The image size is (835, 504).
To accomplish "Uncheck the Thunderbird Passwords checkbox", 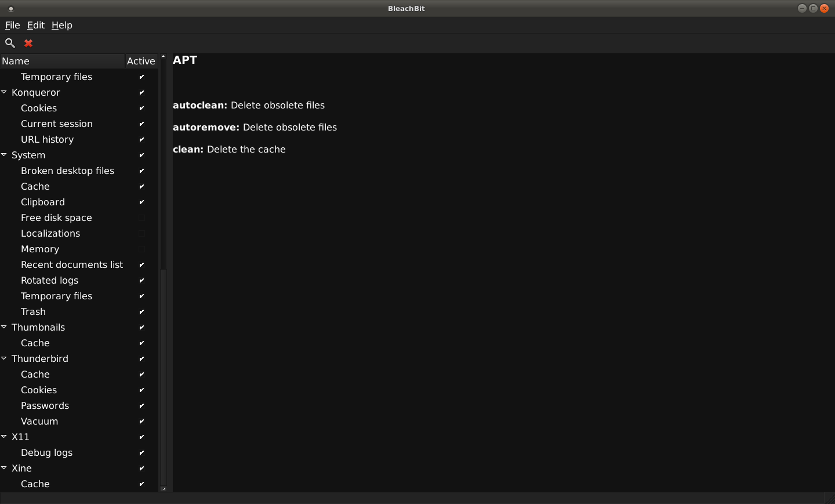I will [x=141, y=406].
